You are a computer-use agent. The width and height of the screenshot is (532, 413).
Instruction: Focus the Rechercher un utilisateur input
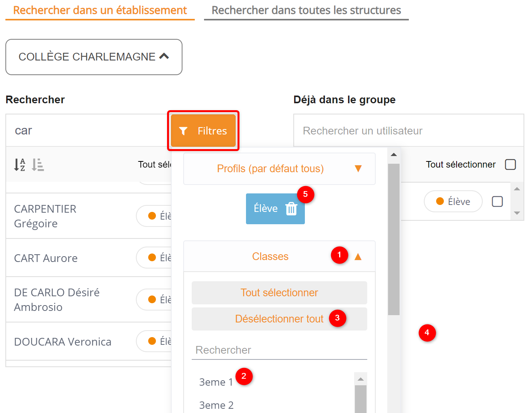408,131
